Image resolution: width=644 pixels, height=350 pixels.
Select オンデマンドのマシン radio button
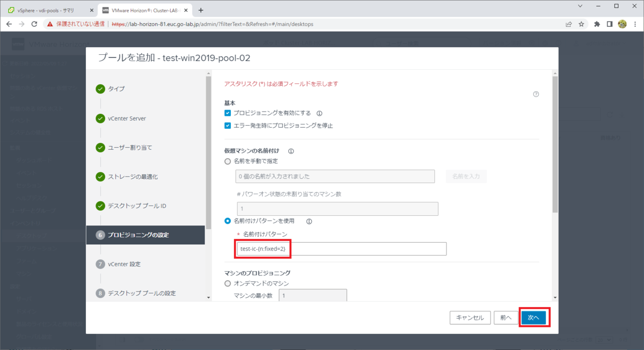(x=228, y=283)
